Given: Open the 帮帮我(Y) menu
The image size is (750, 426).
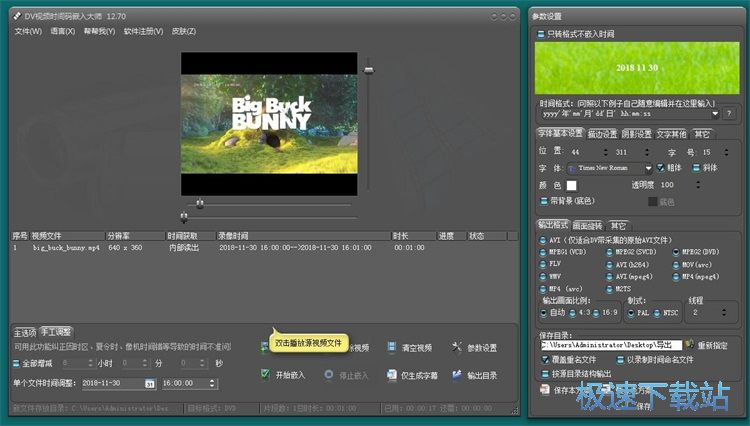Looking at the screenshot, I should point(99,31).
